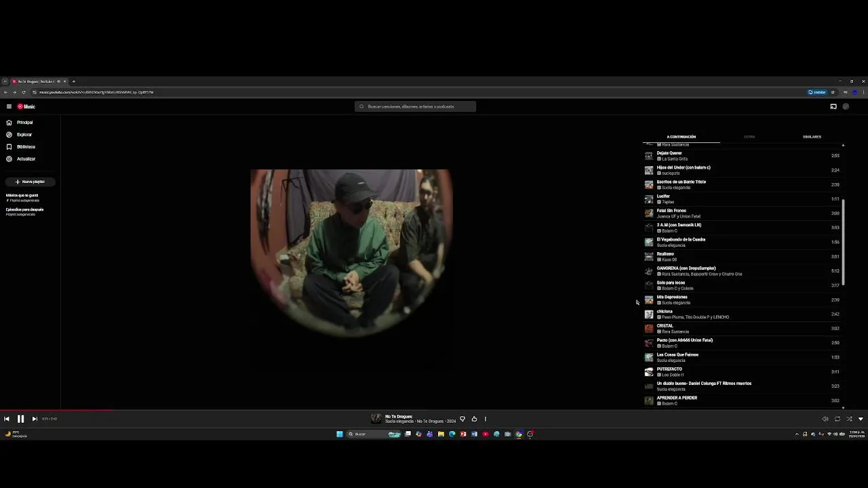Click the PUTREFACTO album thumbnail
Image resolution: width=868 pixels, height=488 pixels.
point(649,372)
